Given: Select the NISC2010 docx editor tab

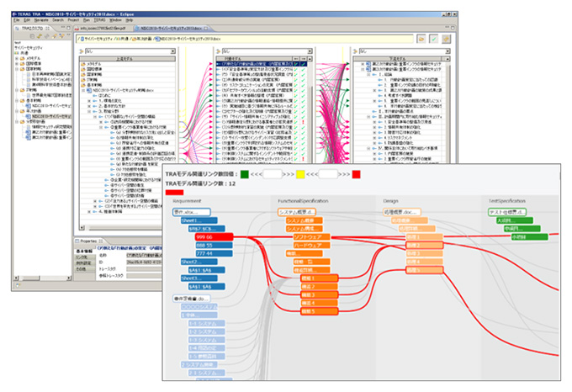Looking at the screenshot, I should coord(172,28).
